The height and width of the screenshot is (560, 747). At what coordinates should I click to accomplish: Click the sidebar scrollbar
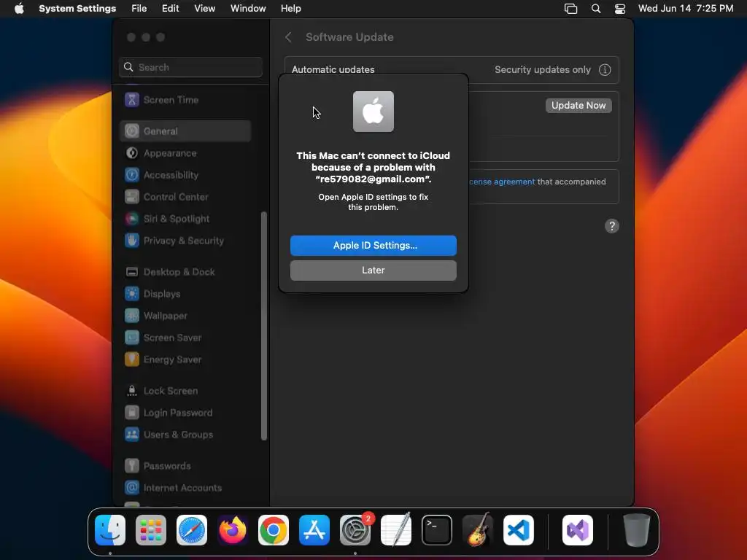pos(264,326)
